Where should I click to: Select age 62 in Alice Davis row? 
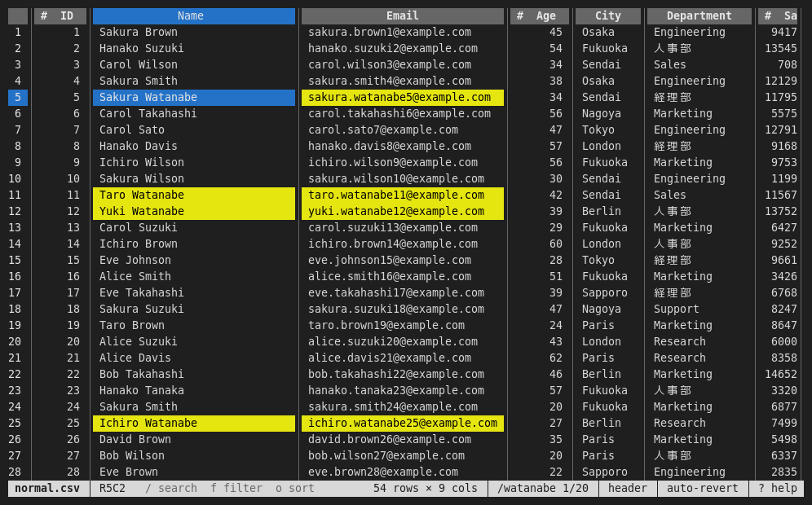point(540,358)
